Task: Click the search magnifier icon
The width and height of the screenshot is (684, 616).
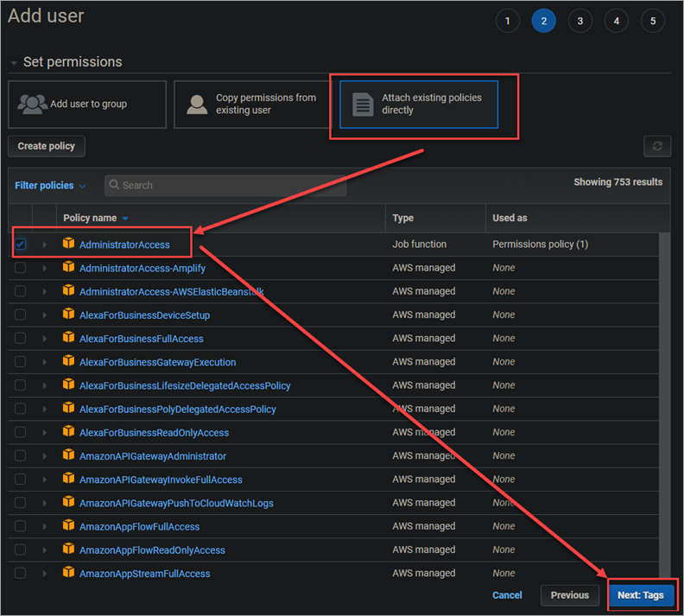Action: click(114, 185)
